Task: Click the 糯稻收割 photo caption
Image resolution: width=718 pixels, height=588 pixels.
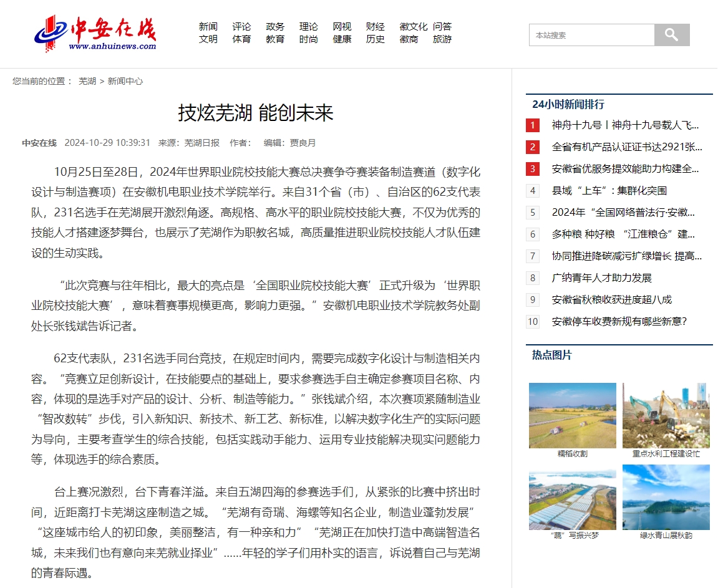Action: (573, 454)
